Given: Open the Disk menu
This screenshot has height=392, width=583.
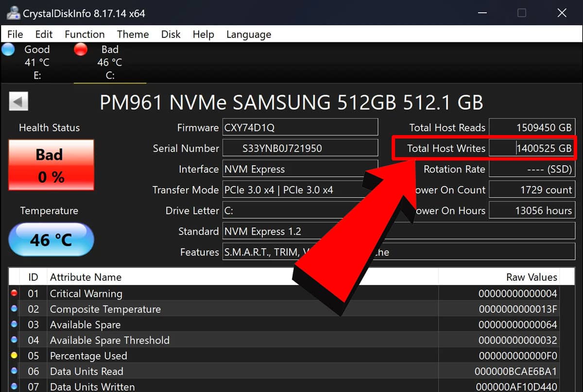Looking at the screenshot, I should (171, 34).
